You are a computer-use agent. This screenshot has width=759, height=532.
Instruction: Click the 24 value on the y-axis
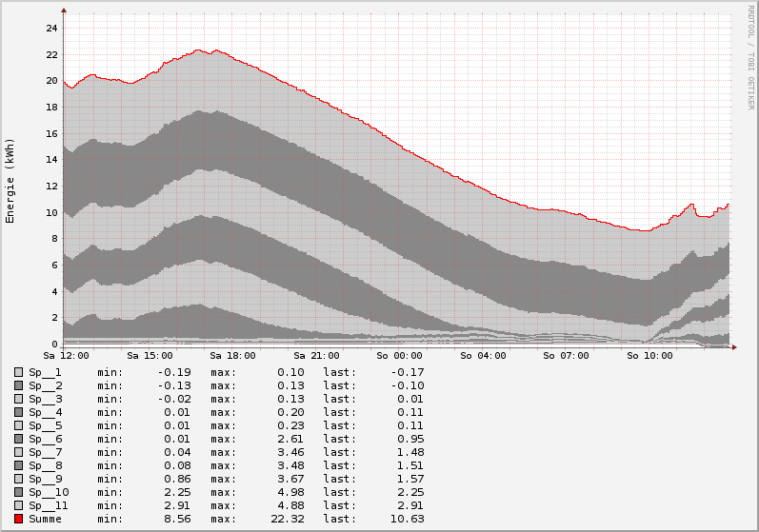[51, 28]
